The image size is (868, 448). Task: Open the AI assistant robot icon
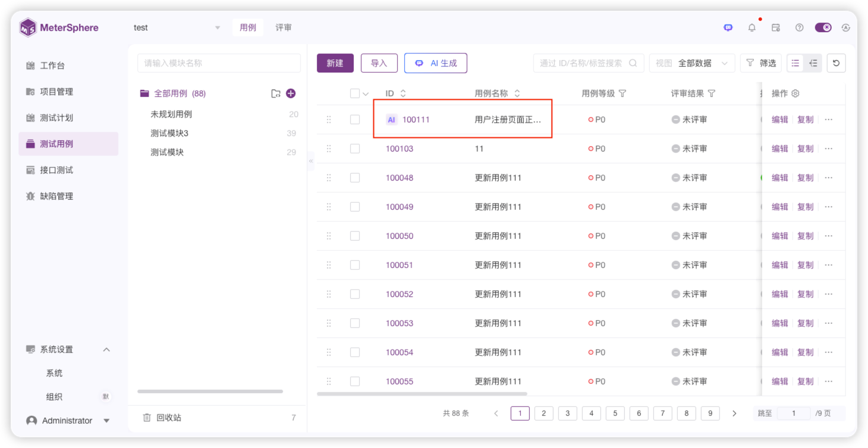pyautogui.click(x=728, y=27)
